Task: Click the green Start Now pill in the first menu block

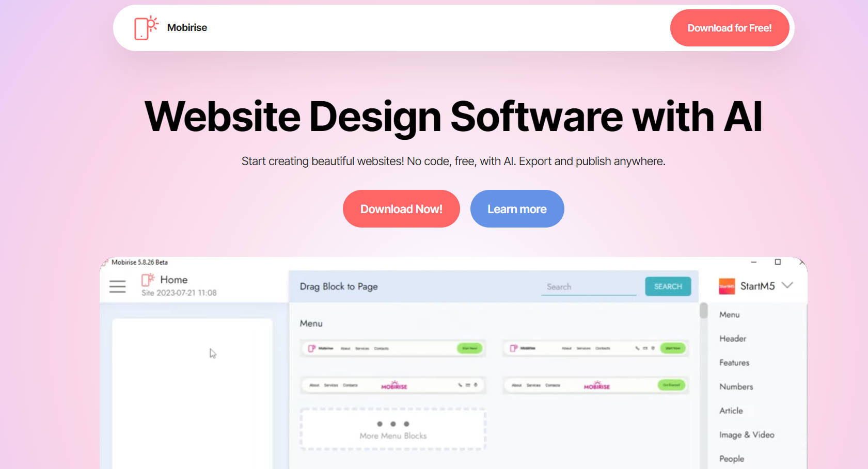Action: [468, 348]
